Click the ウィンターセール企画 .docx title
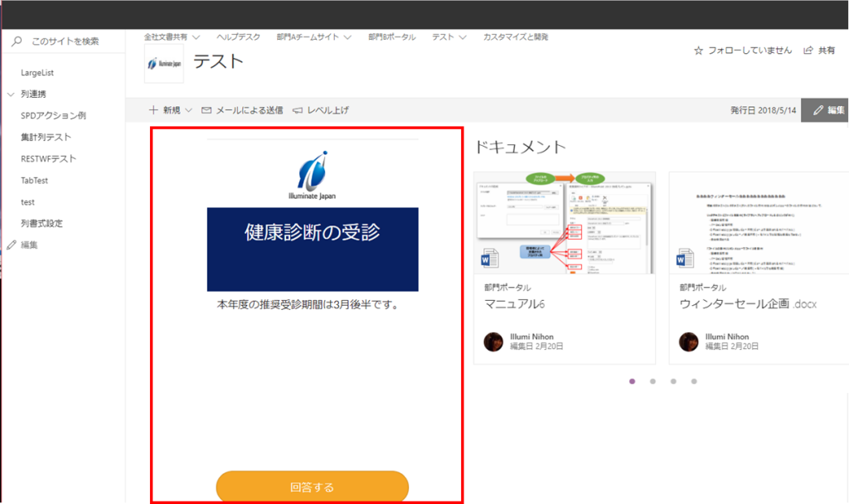This screenshot has width=849, height=504. point(748,304)
